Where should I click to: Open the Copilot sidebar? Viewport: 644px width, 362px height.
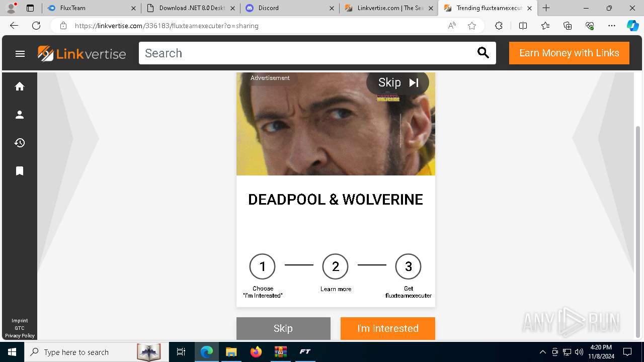coord(632,26)
